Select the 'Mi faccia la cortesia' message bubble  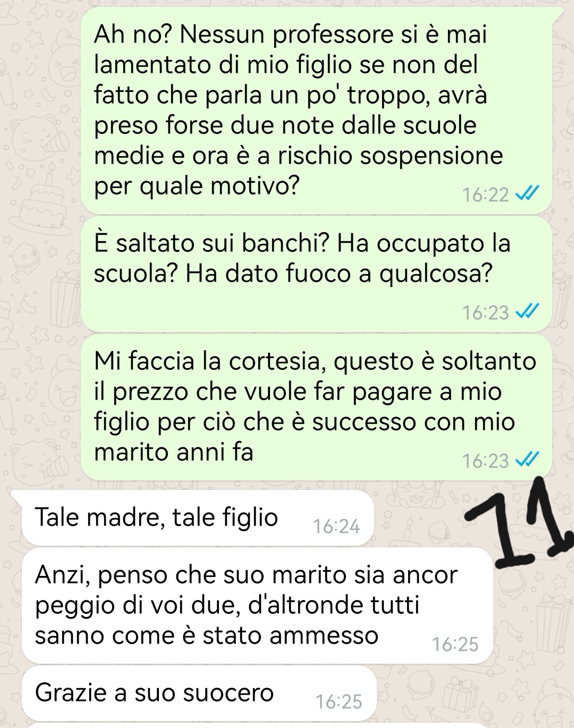point(317,408)
